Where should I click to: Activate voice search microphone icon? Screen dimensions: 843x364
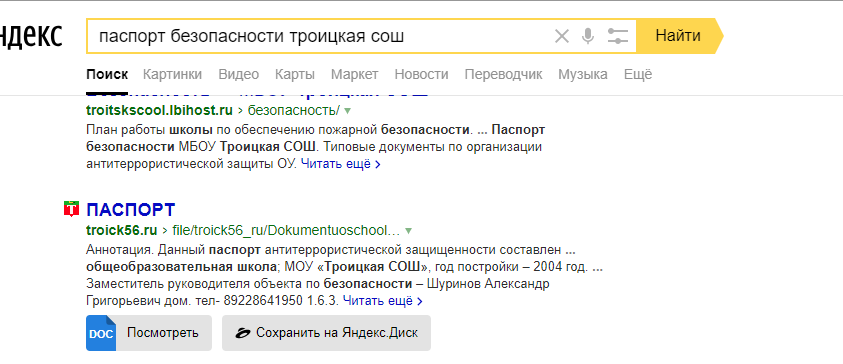588,37
